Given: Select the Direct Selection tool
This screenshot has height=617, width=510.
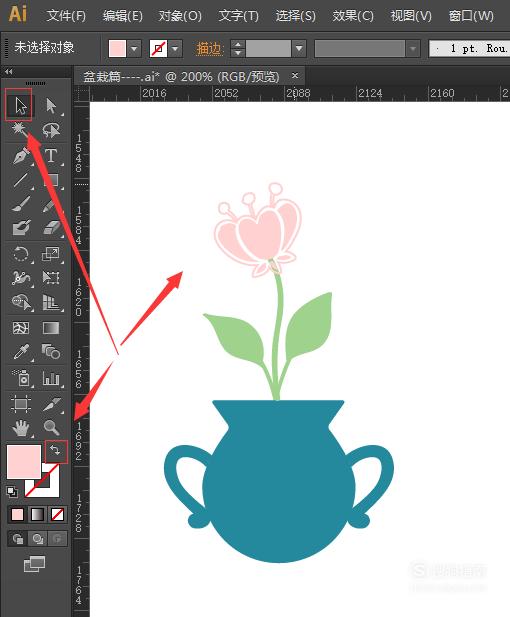Looking at the screenshot, I should point(51,105).
